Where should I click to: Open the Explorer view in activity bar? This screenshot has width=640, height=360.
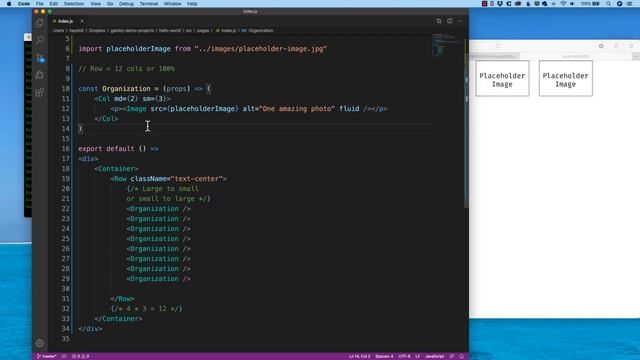point(40,23)
